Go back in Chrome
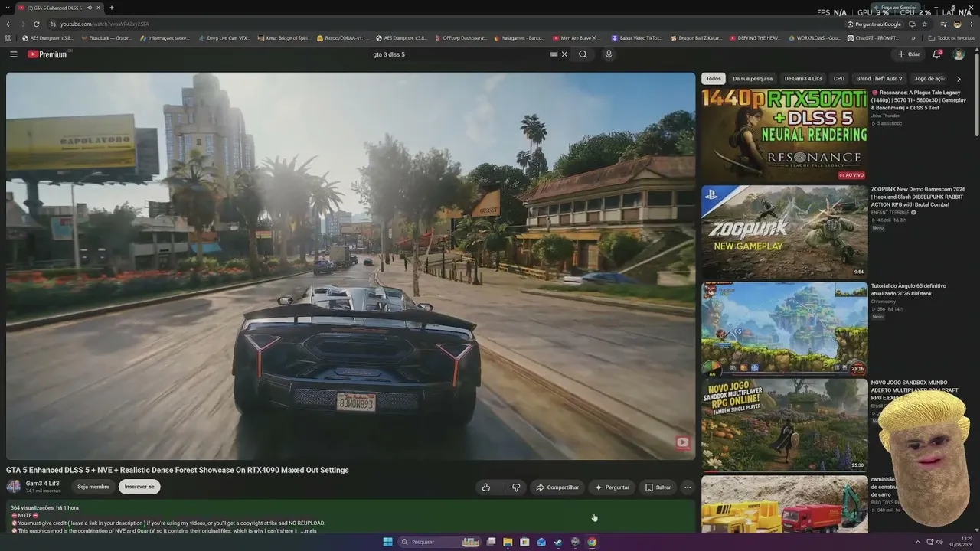 coord(8,24)
